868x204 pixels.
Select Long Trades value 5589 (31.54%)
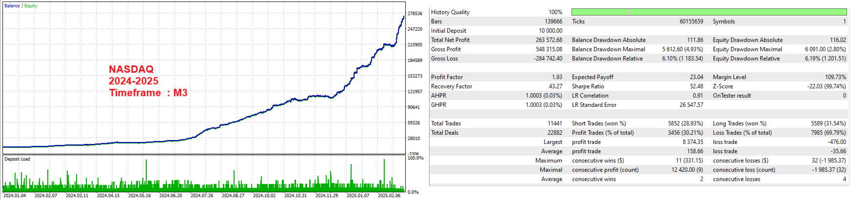click(x=829, y=123)
